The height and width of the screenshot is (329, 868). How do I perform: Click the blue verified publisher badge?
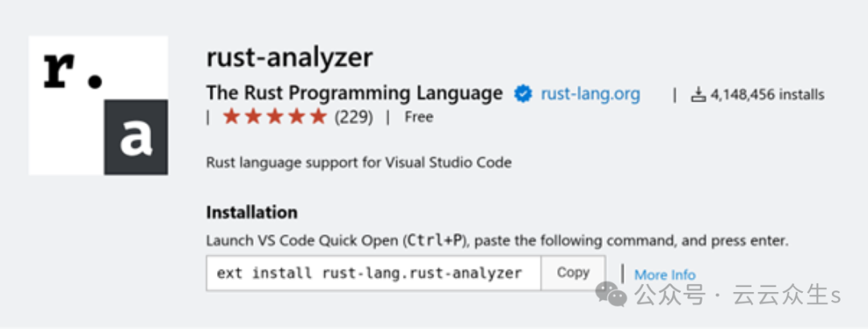click(523, 94)
